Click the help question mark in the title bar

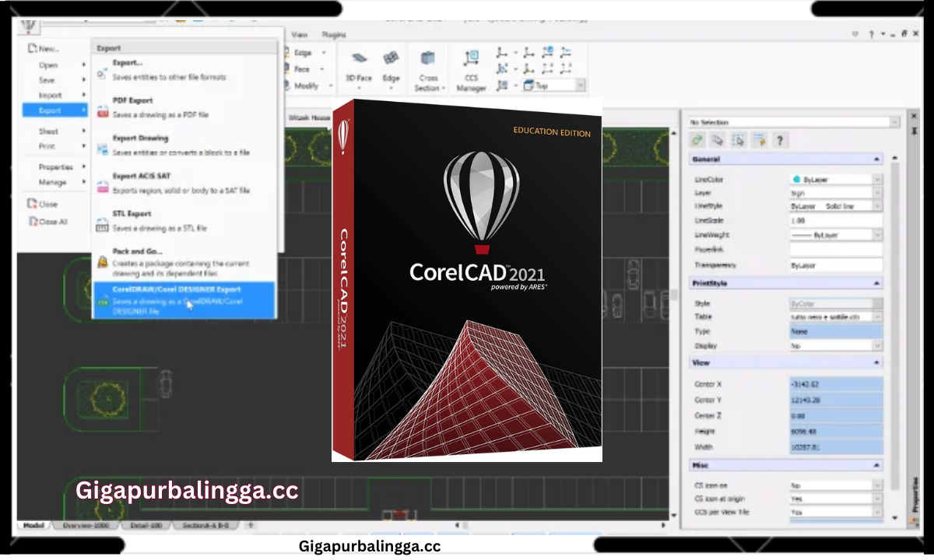tap(871, 34)
